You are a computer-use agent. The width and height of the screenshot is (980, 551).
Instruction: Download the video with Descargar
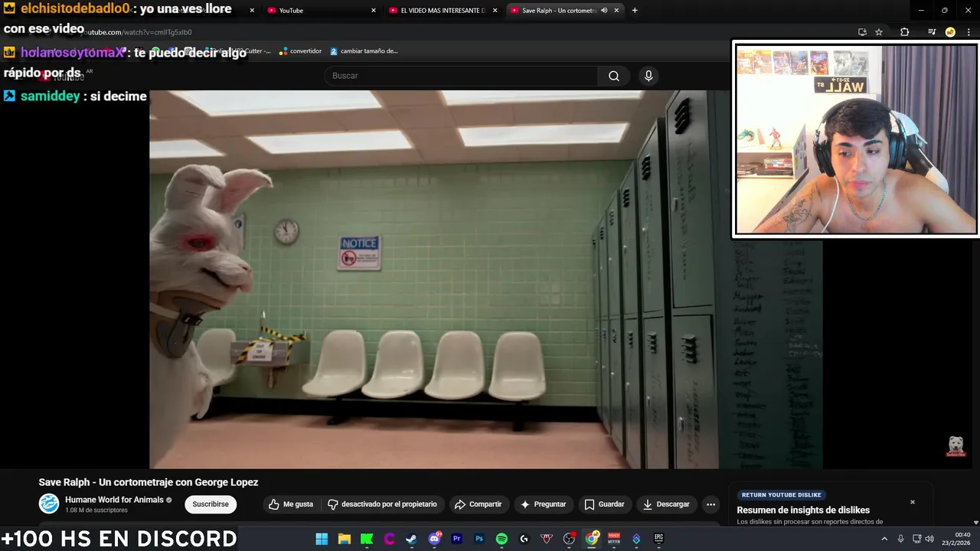pyautogui.click(x=666, y=504)
